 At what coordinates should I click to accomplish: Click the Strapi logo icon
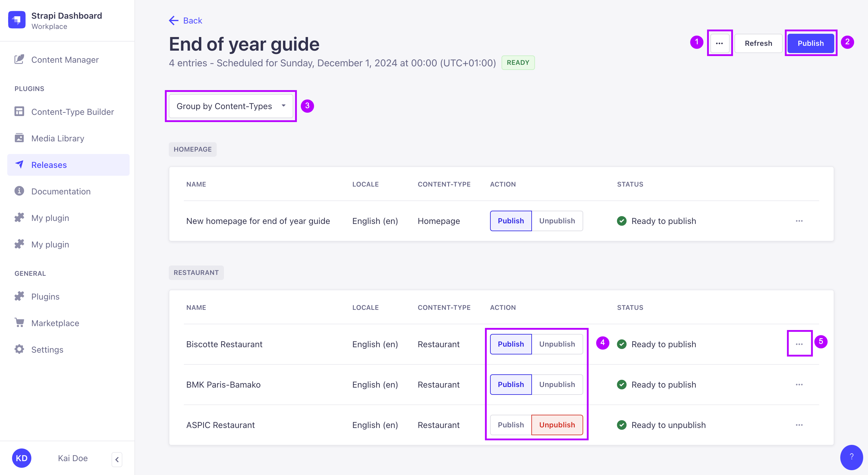pyautogui.click(x=17, y=20)
